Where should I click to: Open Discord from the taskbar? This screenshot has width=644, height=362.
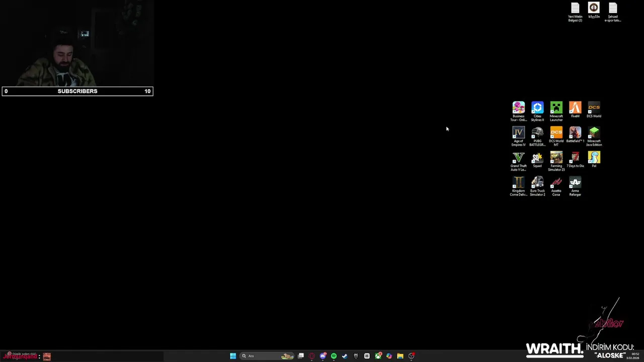pos(323,356)
